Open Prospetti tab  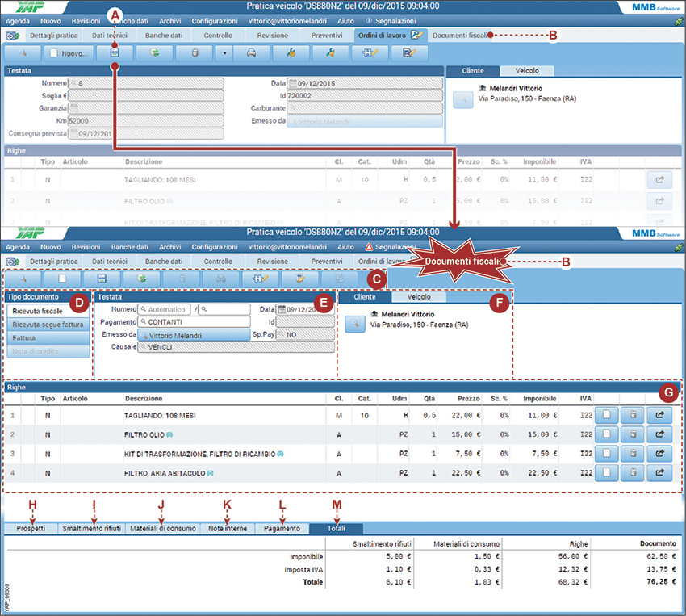pos(31,529)
